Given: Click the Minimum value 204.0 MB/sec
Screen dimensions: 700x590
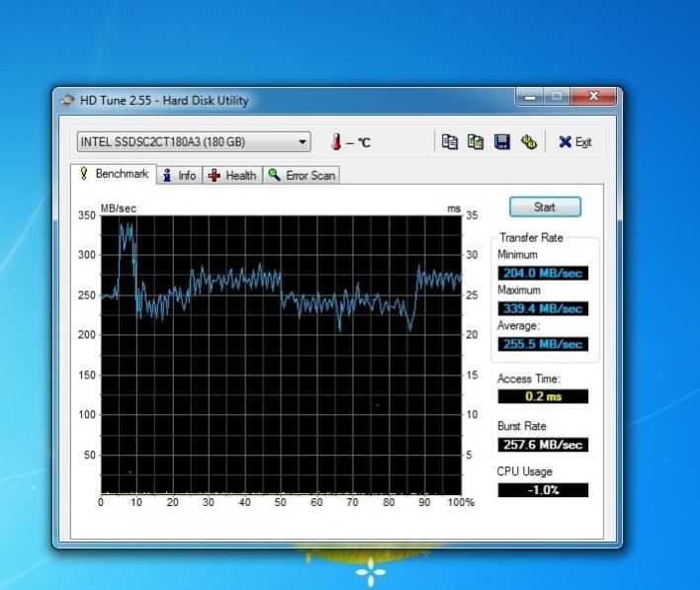Looking at the screenshot, I should (543, 273).
